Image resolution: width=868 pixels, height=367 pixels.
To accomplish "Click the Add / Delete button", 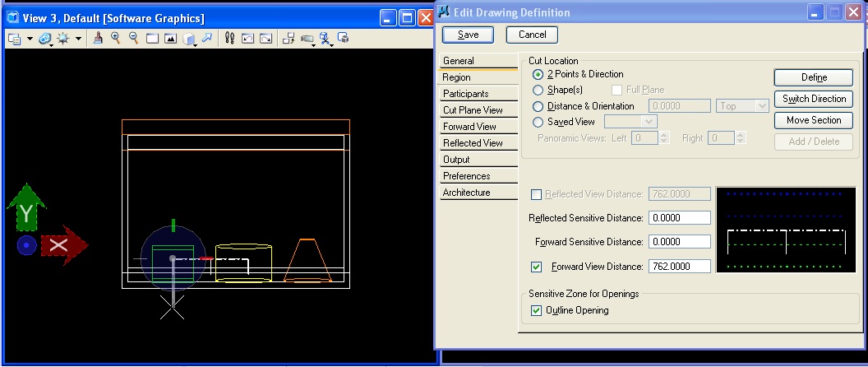I will pos(814,142).
